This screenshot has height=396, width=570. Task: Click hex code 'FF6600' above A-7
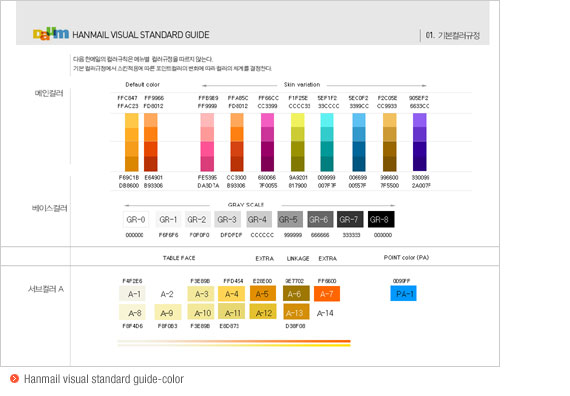tap(327, 281)
